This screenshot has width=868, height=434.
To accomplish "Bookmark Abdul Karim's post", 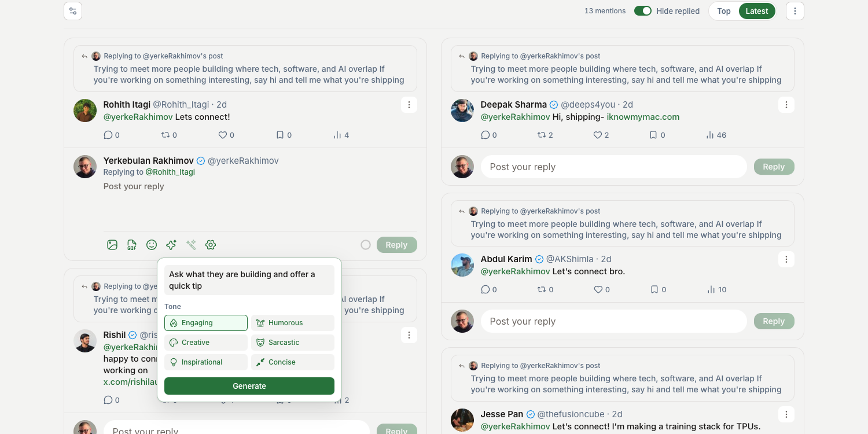I will pyautogui.click(x=654, y=289).
